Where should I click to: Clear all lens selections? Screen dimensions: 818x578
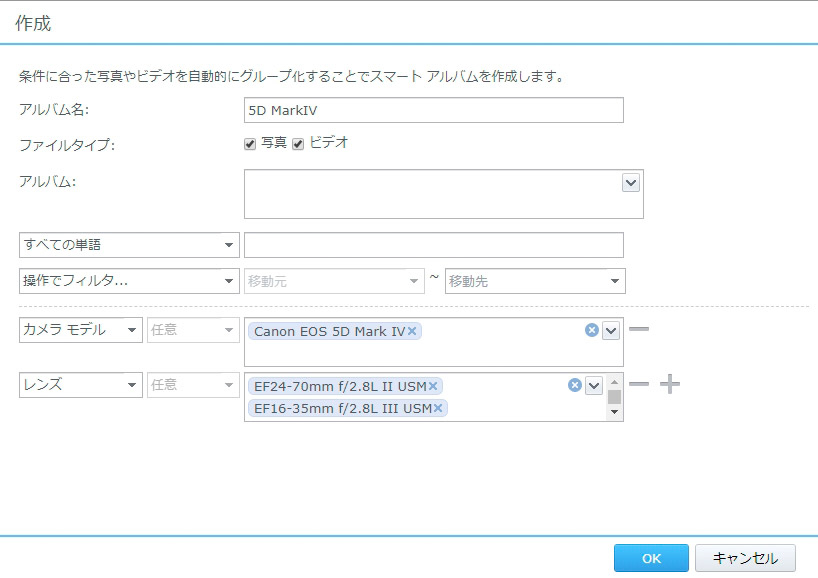pyautogui.click(x=575, y=385)
